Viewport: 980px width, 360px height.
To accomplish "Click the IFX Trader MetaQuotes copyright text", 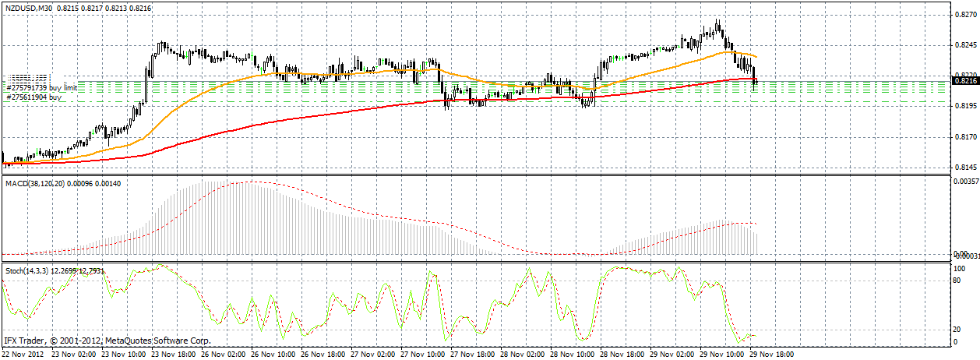I will coord(107,341).
